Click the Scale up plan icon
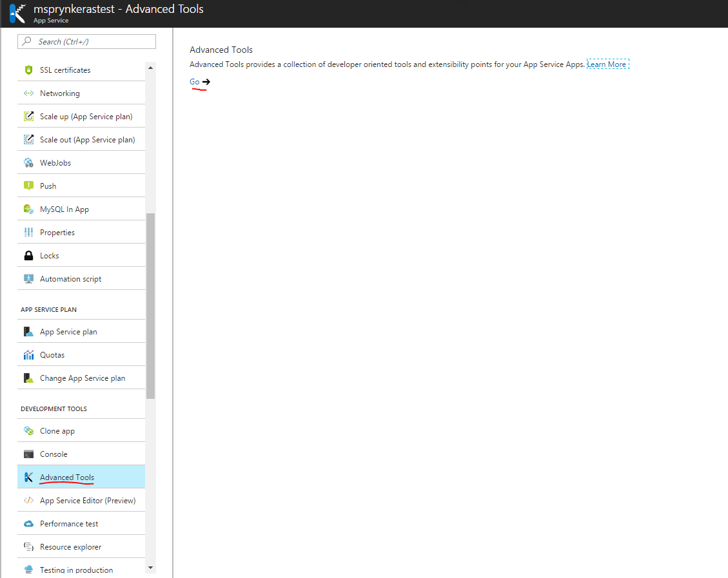The image size is (728, 578). pos(28,117)
